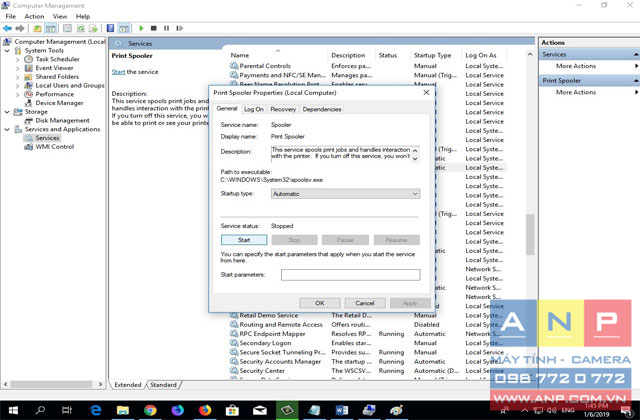Sort by Startup Type column header

(x=432, y=55)
